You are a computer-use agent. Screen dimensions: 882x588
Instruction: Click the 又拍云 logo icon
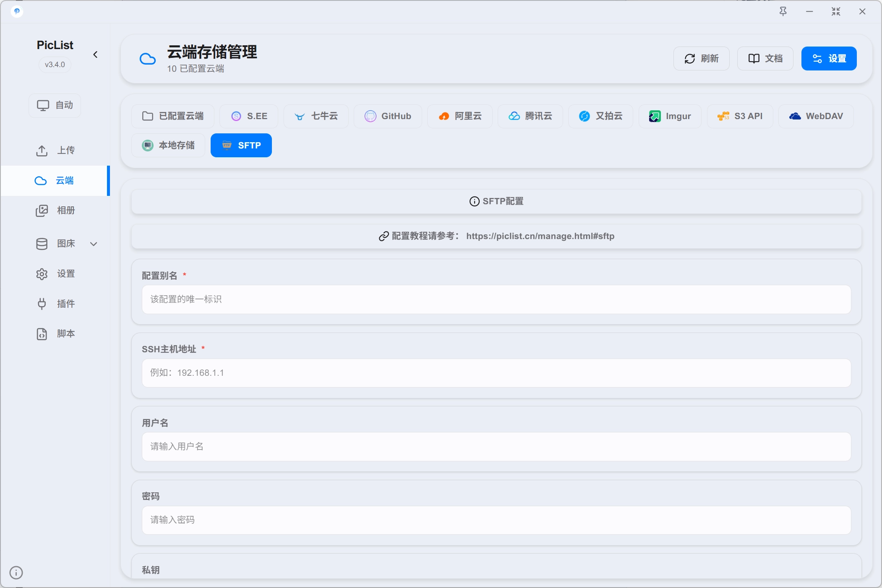[x=585, y=116]
